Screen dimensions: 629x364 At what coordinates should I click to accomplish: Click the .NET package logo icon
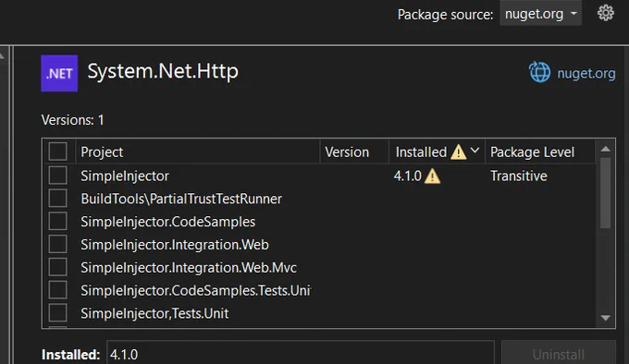pyautogui.click(x=59, y=73)
